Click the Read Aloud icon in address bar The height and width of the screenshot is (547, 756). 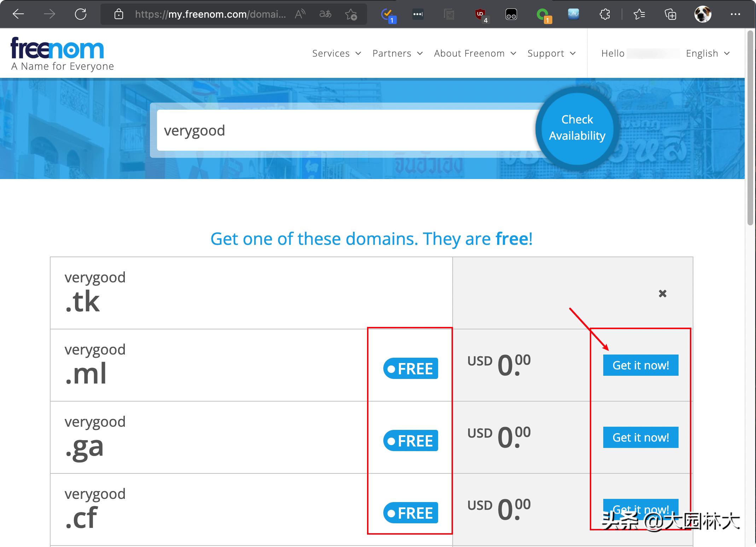300,14
